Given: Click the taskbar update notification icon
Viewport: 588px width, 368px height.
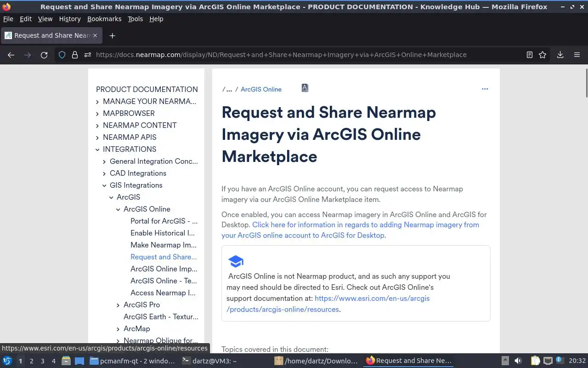Looking at the screenshot, I should tap(559, 360).
